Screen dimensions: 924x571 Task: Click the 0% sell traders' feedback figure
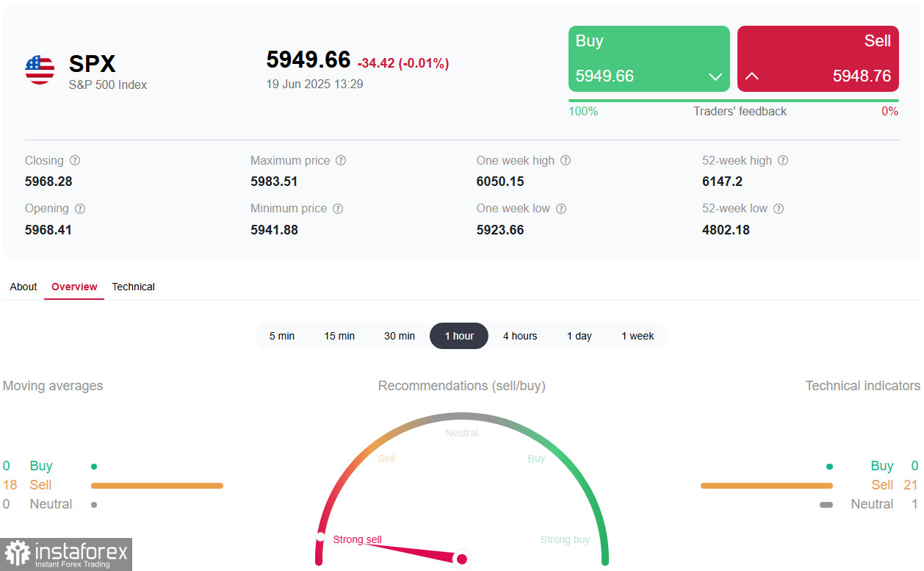890,112
